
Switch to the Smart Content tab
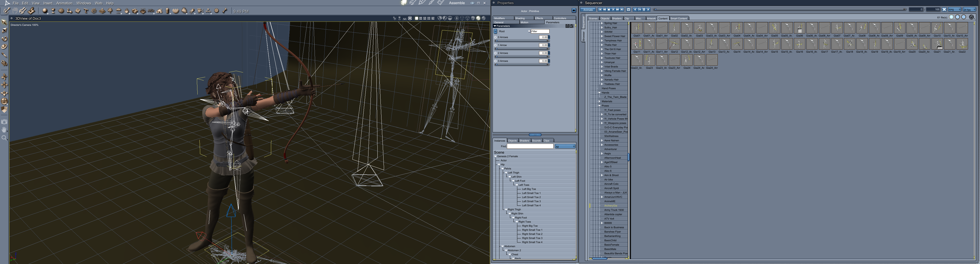click(679, 18)
